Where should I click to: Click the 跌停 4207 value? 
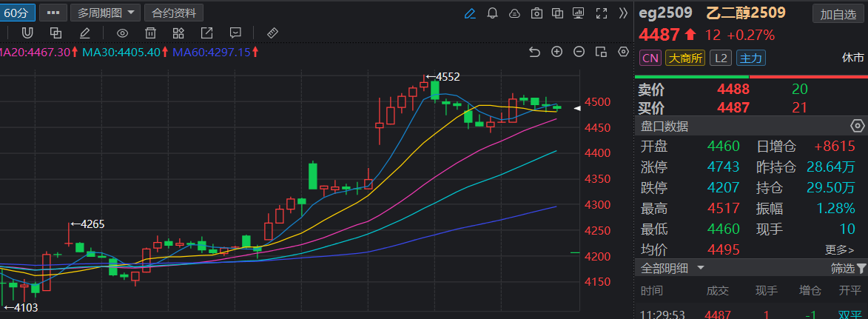[723, 187]
